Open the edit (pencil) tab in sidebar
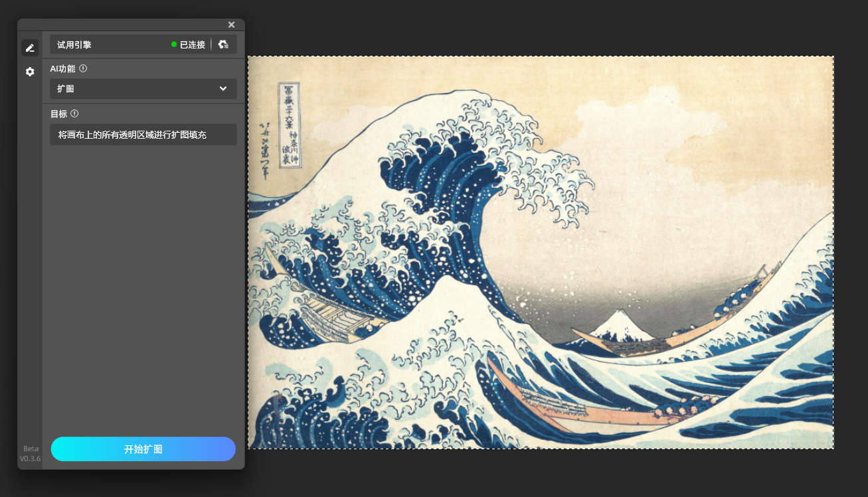This screenshot has width=868, height=497. pyautogui.click(x=30, y=48)
